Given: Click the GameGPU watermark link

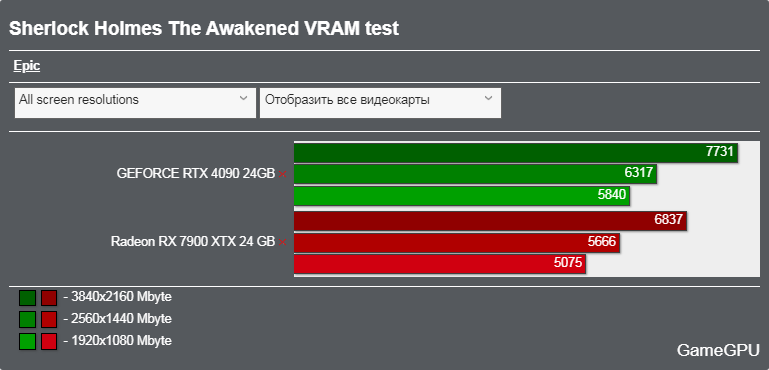Looking at the screenshot, I should [718, 350].
